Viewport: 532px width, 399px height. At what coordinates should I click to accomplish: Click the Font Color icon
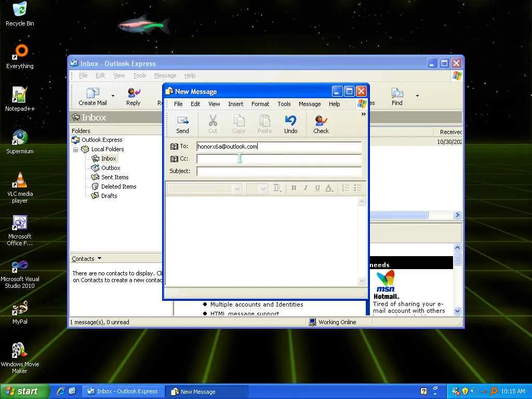click(329, 188)
